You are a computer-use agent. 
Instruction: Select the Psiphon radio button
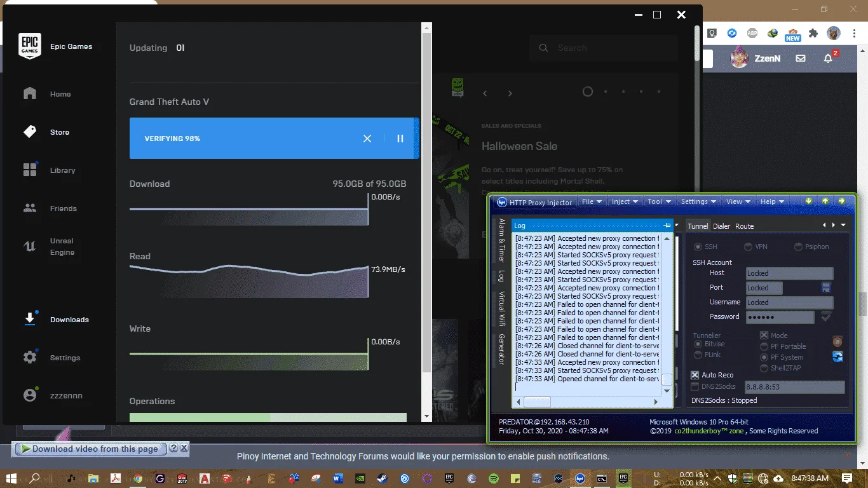tap(799, 247)
